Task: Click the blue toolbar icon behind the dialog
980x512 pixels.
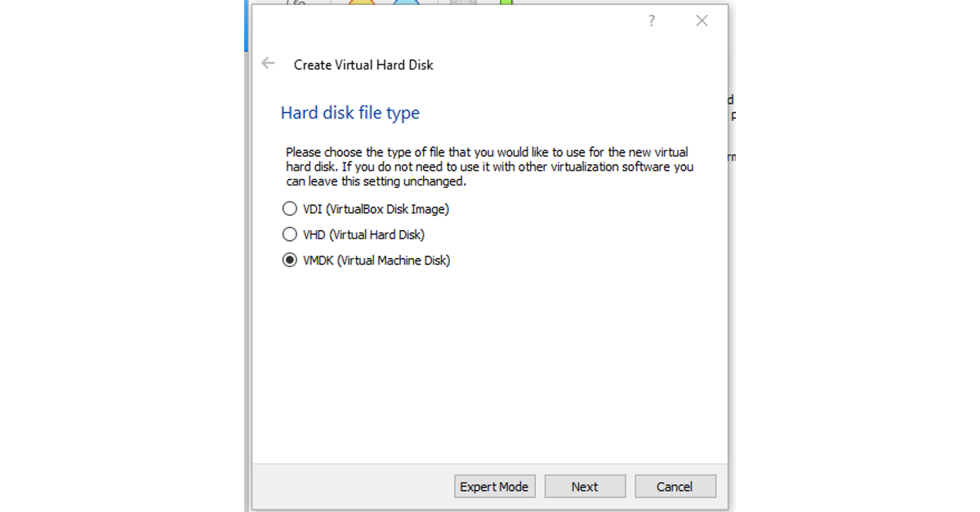Action: coord(406,2)
